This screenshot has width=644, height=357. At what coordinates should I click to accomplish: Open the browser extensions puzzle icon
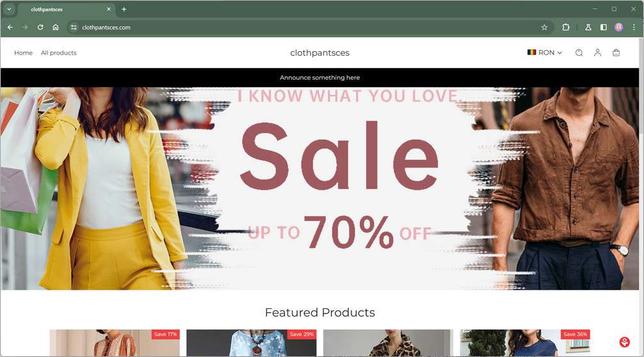tap(565, 27)
